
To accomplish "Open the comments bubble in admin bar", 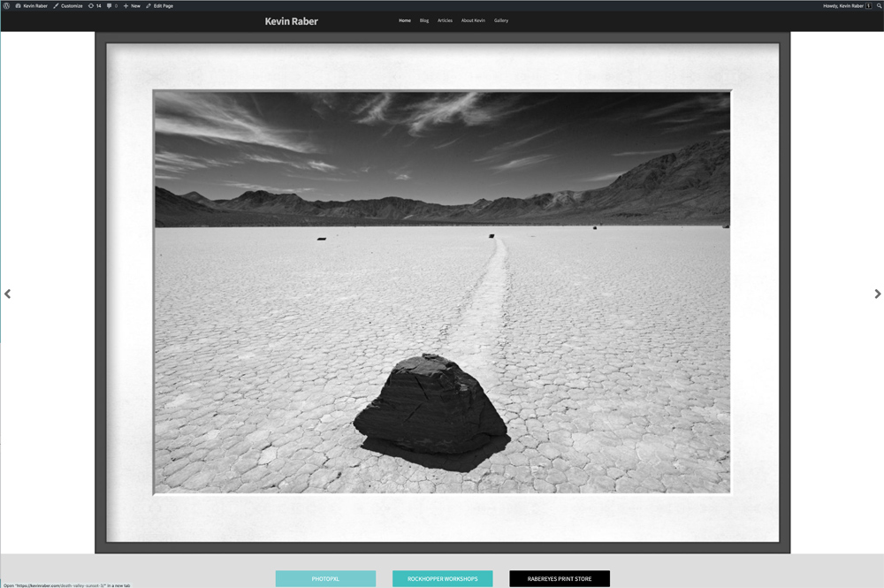I will coord(111,5).
